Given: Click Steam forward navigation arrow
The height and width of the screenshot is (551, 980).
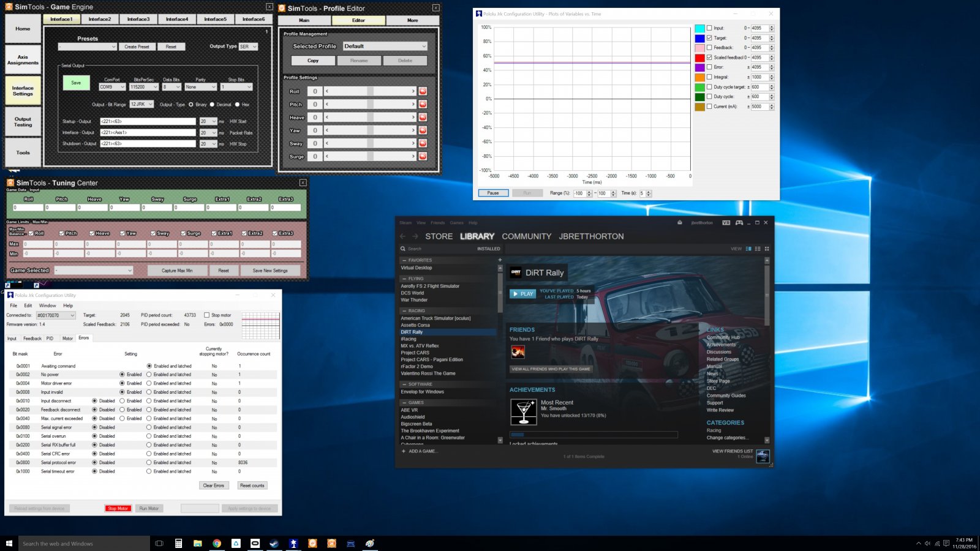Looking at the screenshot, I should coord(415,236).
